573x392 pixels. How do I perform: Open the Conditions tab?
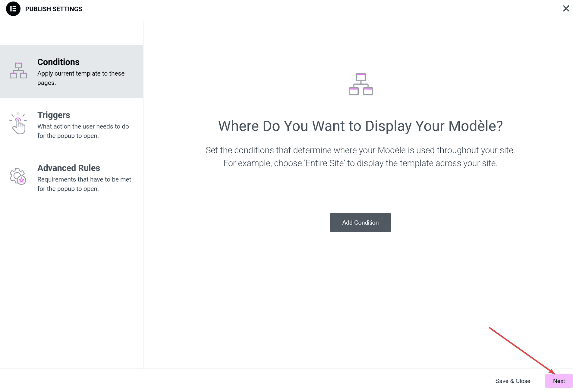[72, 72]
